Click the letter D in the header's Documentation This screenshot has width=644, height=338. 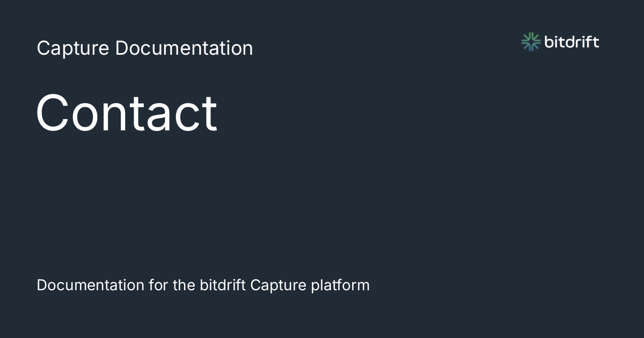click(121, 47)
